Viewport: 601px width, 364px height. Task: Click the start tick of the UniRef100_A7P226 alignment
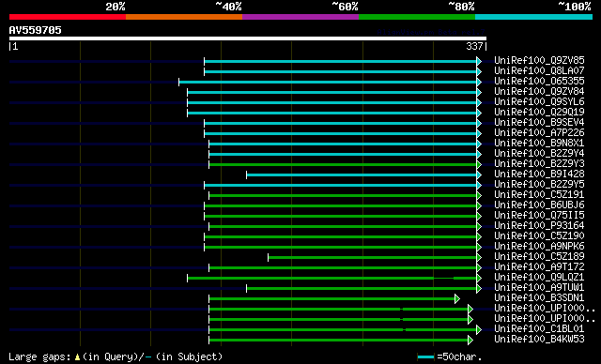pos(205,133)
